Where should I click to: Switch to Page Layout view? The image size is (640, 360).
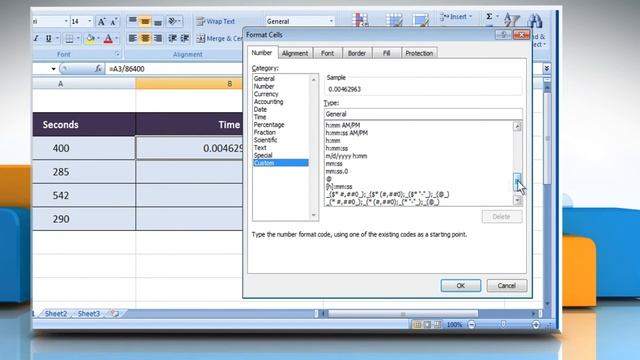click(x=427, y=324)
